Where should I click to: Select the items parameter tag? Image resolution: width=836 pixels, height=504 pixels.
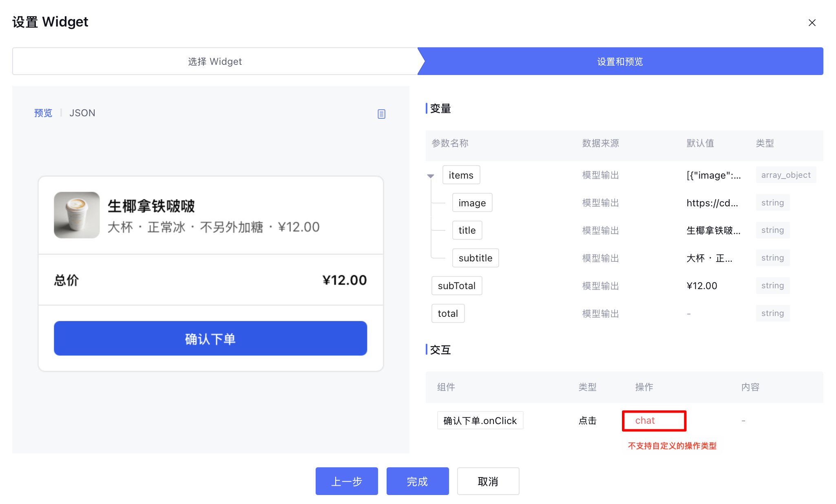pos(461,175)
